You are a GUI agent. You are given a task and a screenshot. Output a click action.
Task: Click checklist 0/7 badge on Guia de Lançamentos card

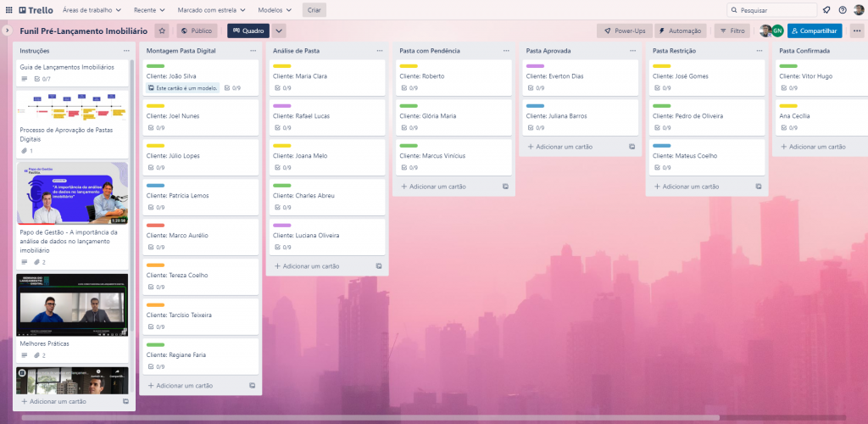tap(42, 79)
